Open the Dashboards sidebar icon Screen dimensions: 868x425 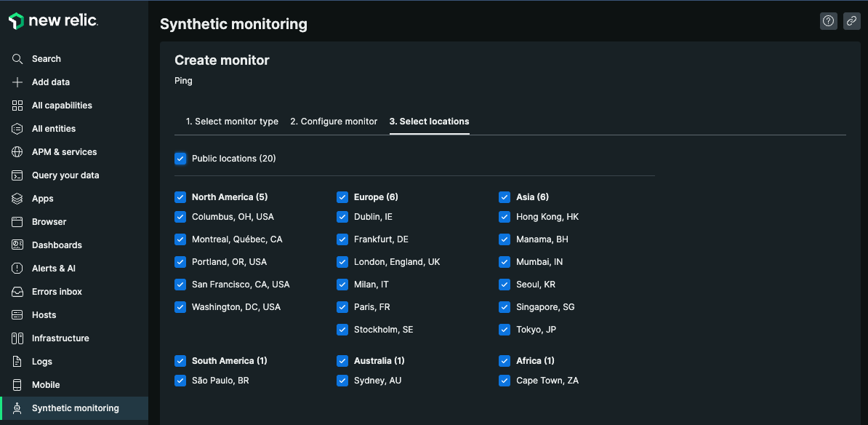click(17, 245)
